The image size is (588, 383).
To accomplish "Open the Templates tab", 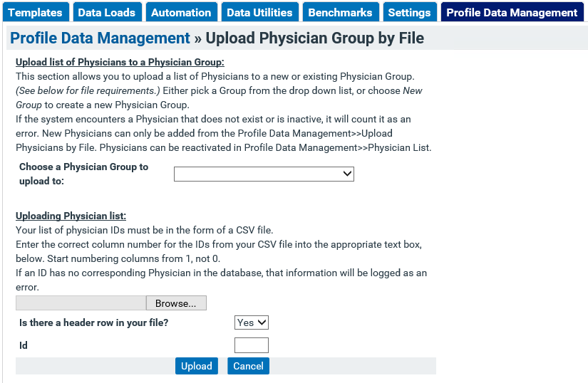I will (36, 12).
